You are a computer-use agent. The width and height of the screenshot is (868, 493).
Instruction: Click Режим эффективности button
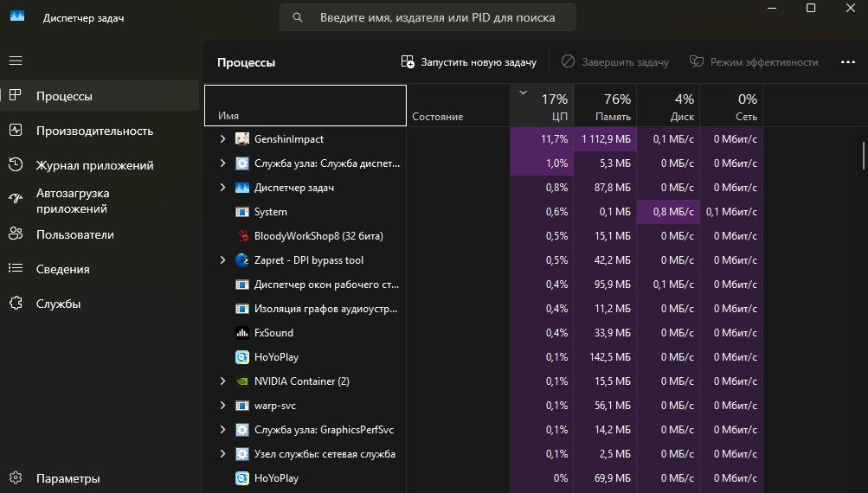click(x=754, y=62)
